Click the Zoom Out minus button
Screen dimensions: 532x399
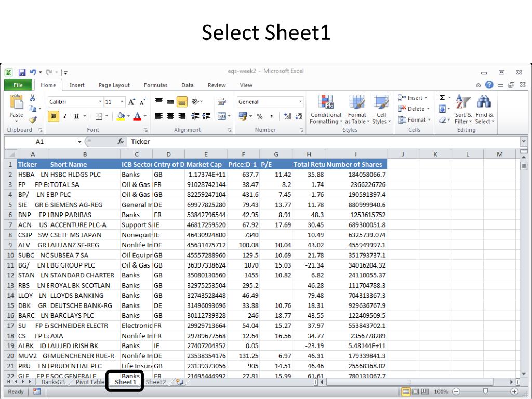point(456,392)
